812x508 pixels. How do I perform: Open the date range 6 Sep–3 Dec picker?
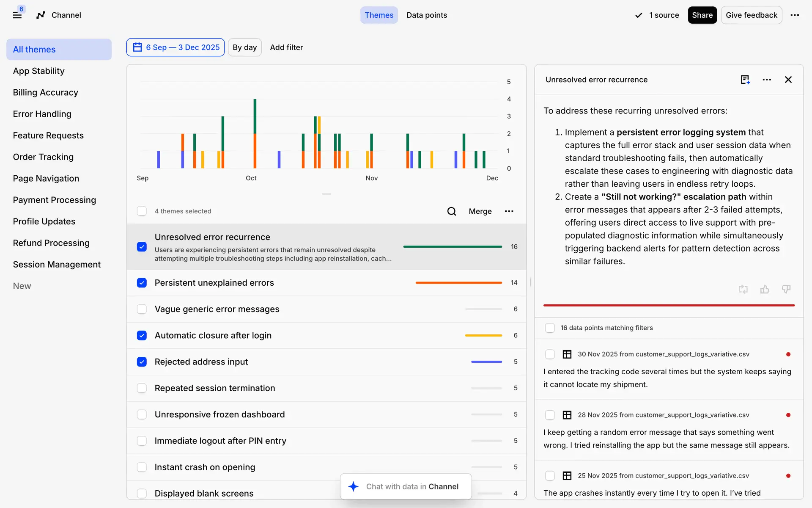[176, 47]
